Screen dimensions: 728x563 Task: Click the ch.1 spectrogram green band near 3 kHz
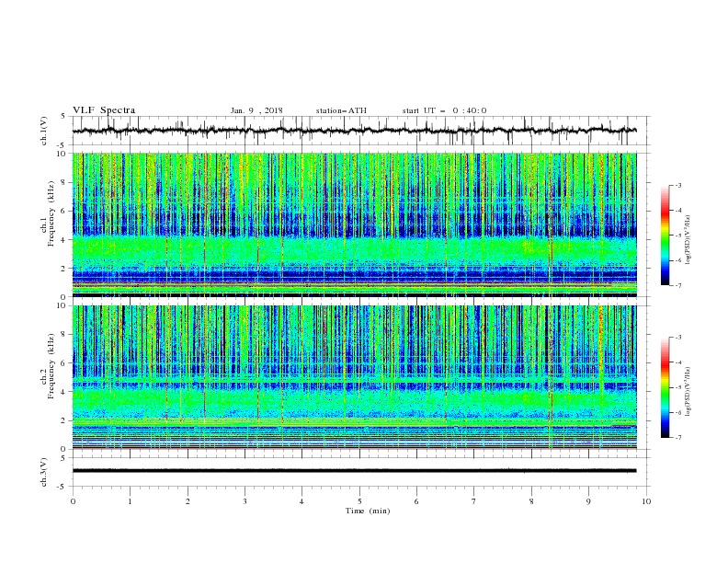[x=354, y=251]
